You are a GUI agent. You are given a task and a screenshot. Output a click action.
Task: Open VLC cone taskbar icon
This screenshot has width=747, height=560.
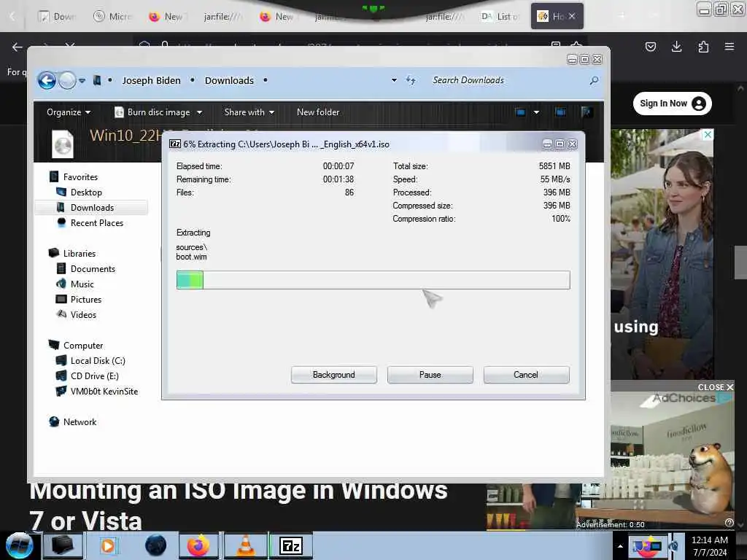click(245, 545)
